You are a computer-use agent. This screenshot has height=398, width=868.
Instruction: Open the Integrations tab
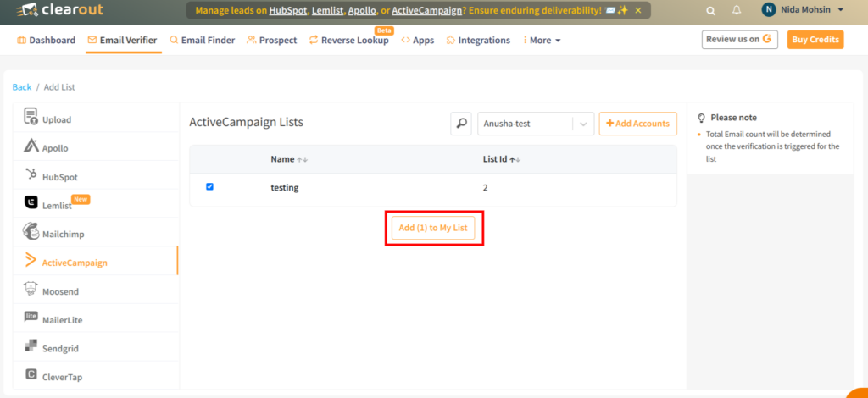tap(478, 41)
